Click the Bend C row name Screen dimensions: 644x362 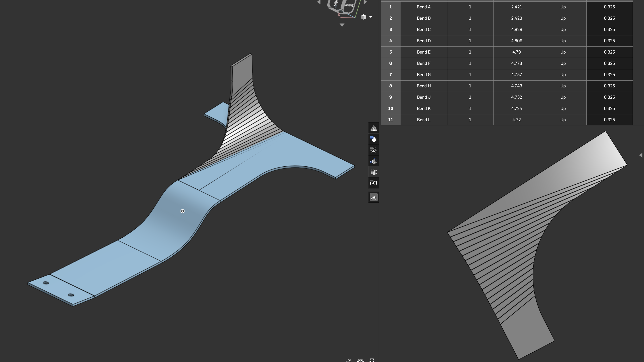click(424, 30)
